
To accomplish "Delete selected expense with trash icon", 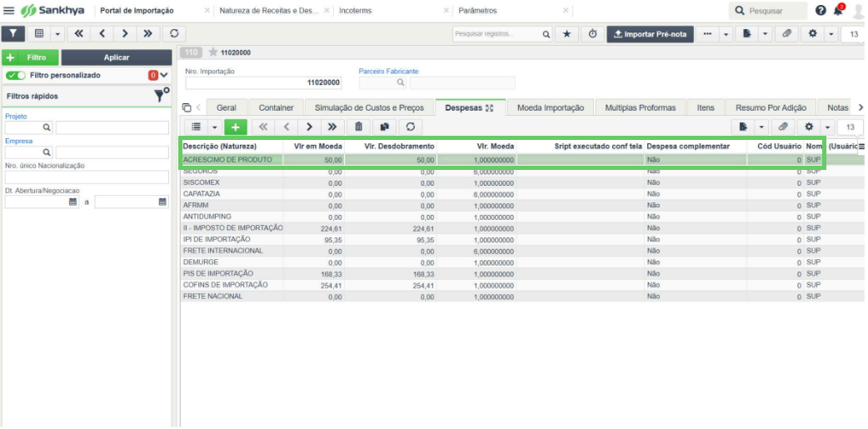I will [x=358, y=127].
